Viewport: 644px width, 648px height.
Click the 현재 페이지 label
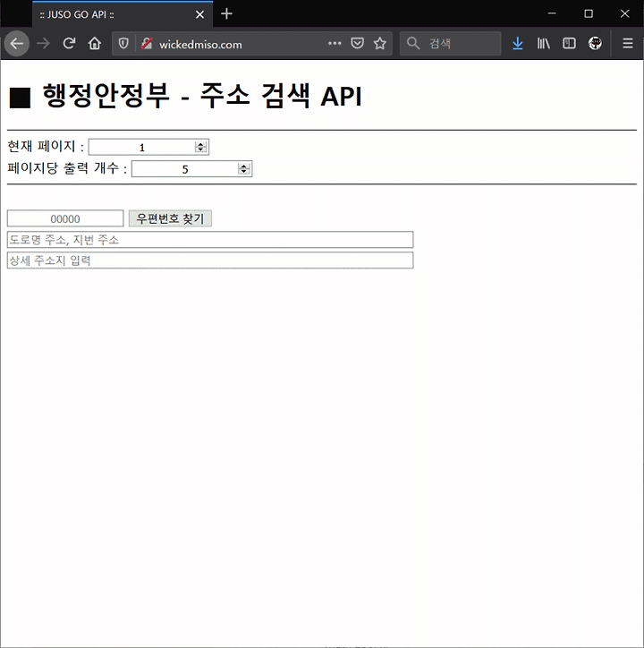click(x=46, y=146)
